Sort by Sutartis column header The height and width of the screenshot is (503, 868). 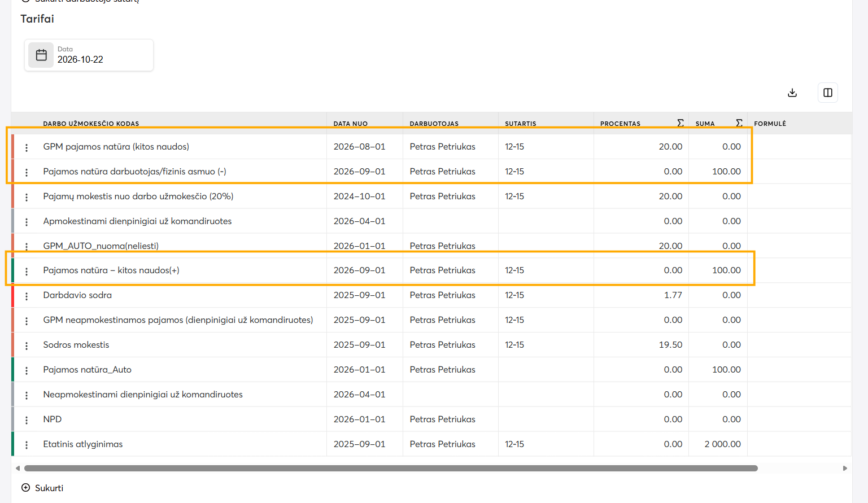click(521, 124)
